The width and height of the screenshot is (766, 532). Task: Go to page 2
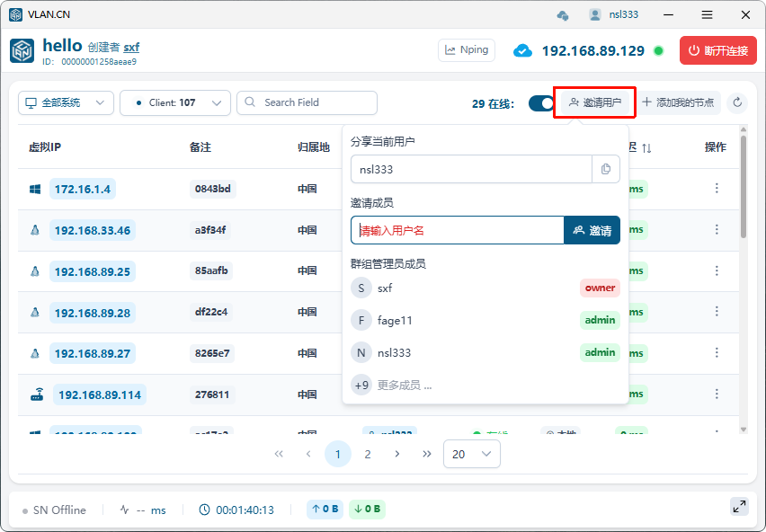[368, 455]
